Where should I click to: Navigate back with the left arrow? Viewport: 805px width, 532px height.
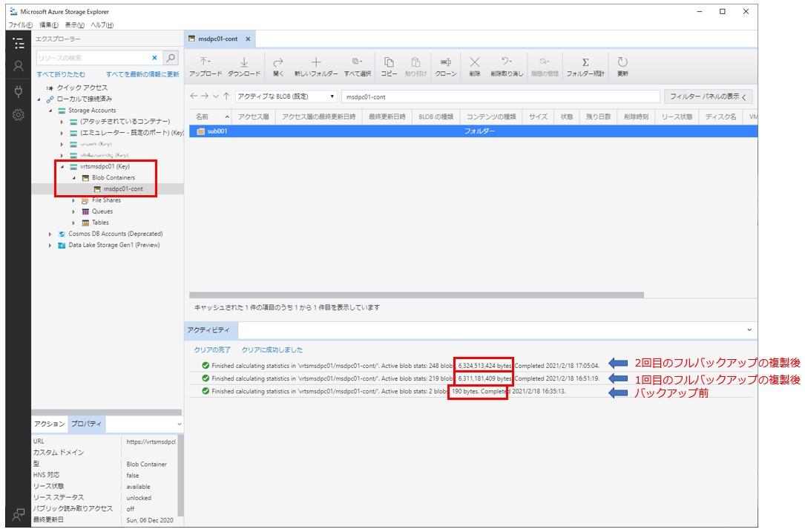coord(194,96)
